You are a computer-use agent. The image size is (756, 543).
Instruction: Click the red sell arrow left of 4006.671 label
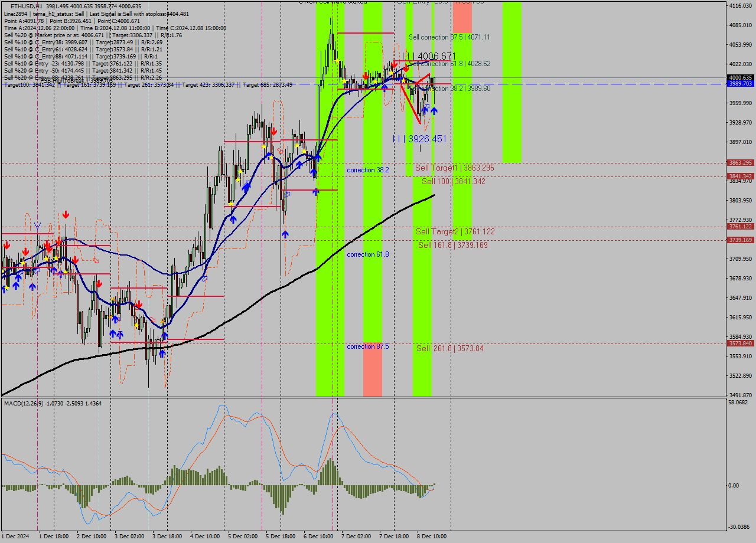point(394,64)
